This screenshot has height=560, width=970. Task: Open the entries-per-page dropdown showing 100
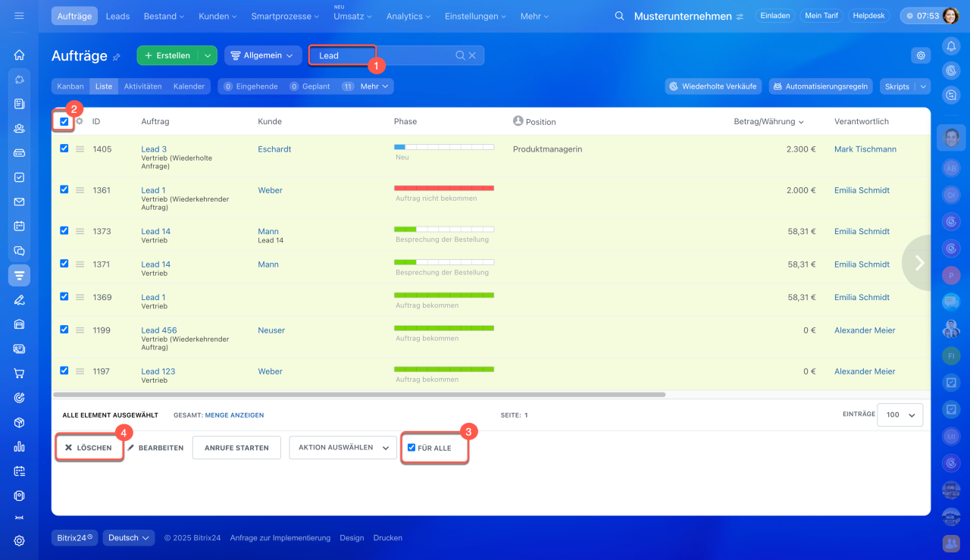pyautogui.click(x=900, y=415)
